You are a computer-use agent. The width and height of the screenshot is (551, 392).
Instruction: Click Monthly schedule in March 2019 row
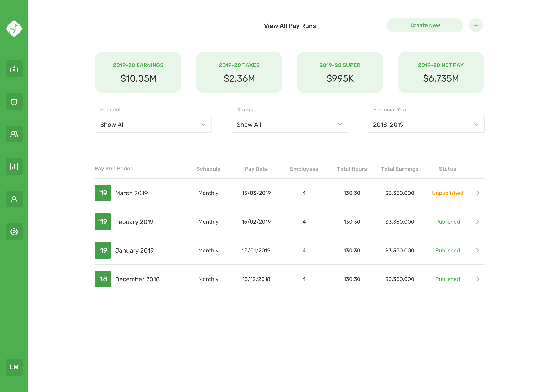[x=208, y=193]
